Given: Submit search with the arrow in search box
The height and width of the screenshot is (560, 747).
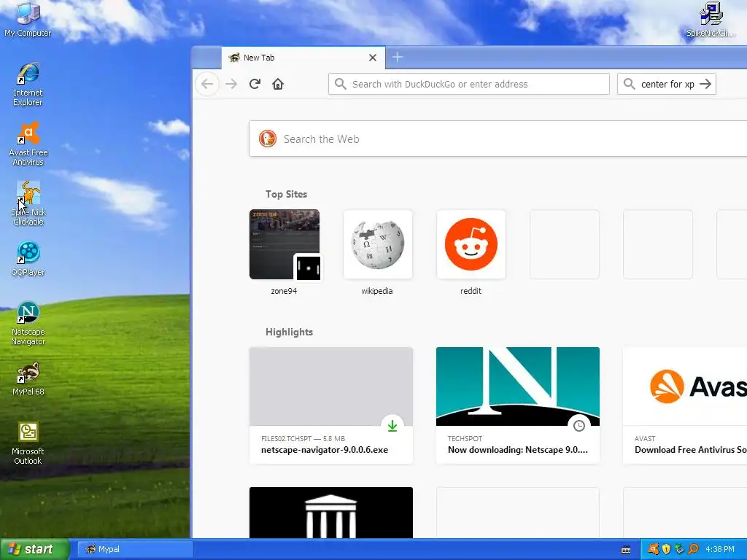Looking at the screenshot, I should coord(705,85).
